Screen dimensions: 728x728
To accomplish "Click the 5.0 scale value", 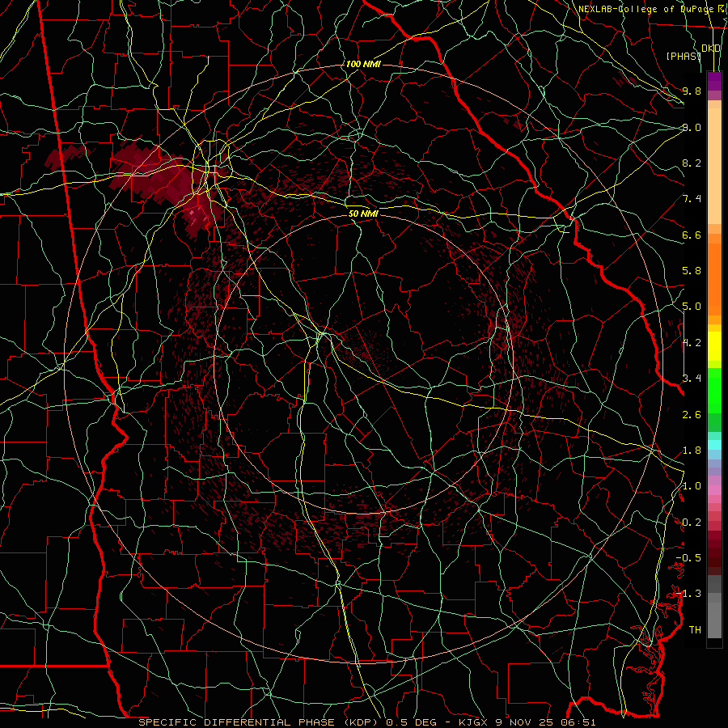I will pos(692,307).
